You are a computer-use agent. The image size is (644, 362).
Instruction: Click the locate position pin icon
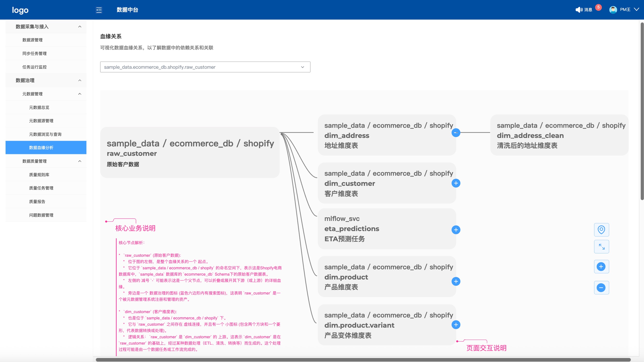point(601,230)
